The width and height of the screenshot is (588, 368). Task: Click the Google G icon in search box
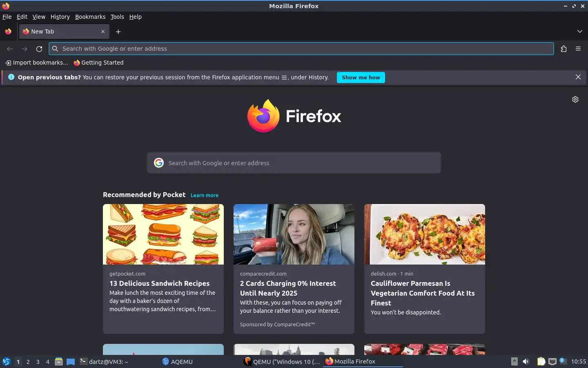tap(159, 163)
